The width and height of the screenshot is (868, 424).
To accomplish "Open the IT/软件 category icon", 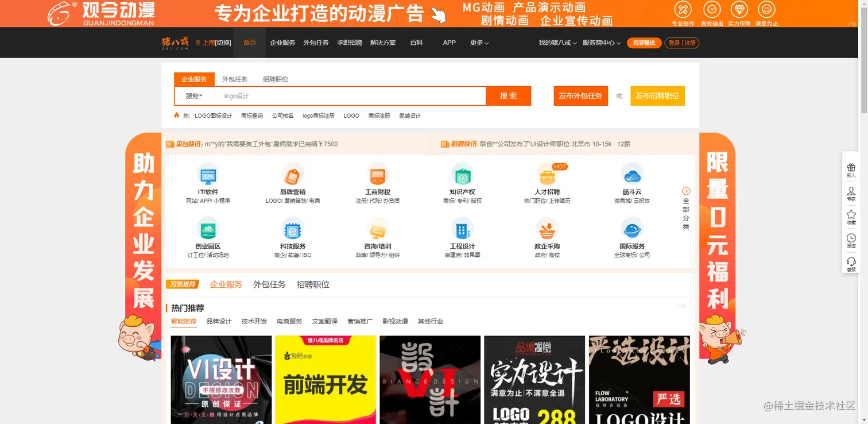I will point(207,174).
